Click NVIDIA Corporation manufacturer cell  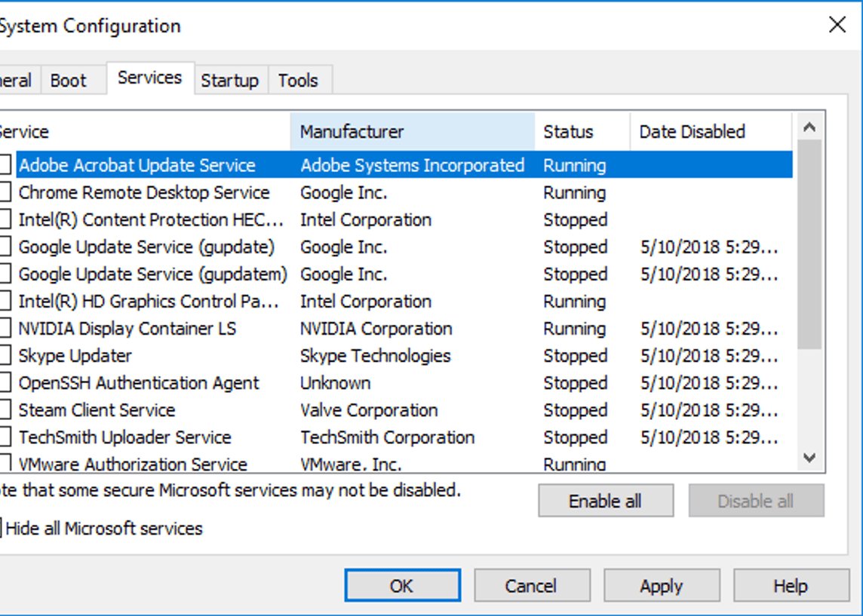tap(376, 328)
